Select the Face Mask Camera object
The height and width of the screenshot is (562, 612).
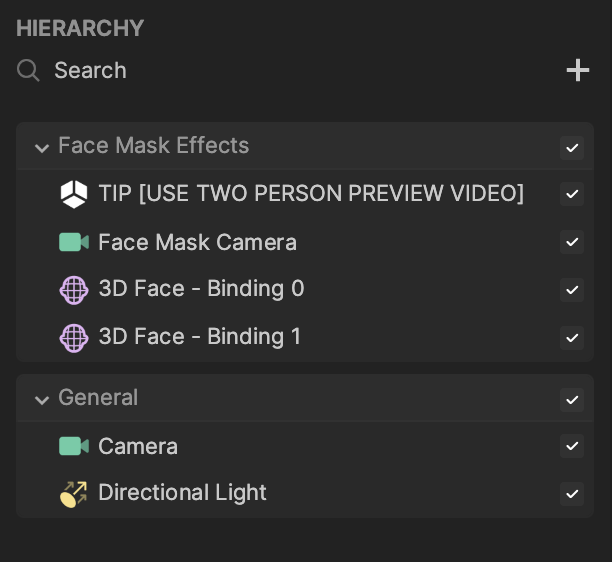click(x=197, y=242)
